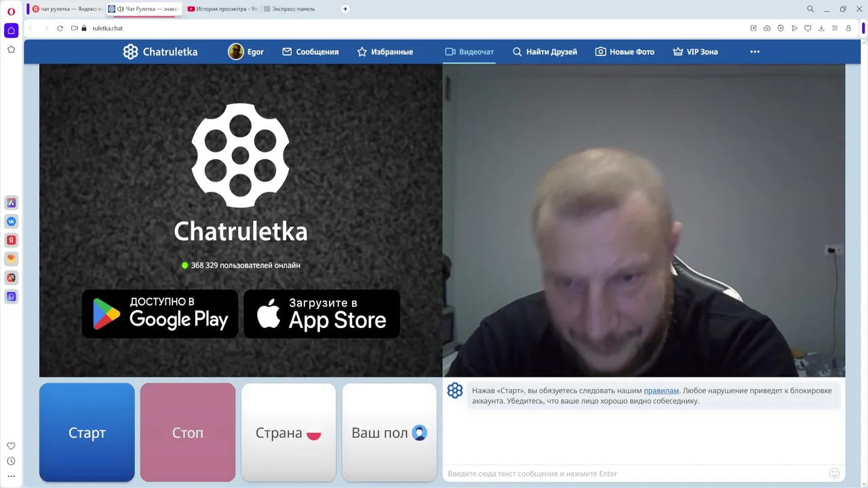Click the ruletka.chat address bar URL
Image resolution: width=868 pixels, height=488 pixels.
pos(107,28)
